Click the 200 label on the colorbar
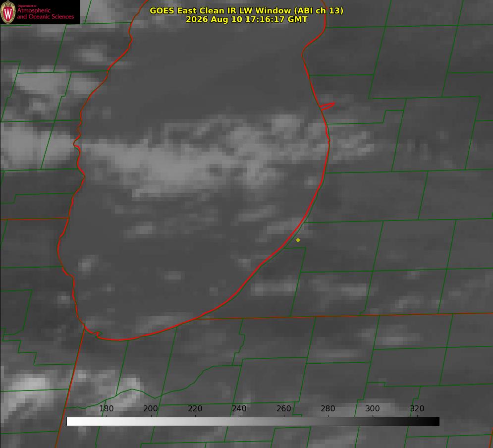This screenshot has height=448, width=493. (151, 408)
